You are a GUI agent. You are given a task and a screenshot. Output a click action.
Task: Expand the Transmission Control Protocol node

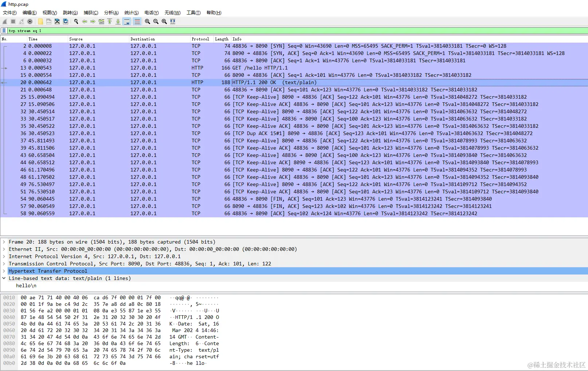click(x=4, y=264)
